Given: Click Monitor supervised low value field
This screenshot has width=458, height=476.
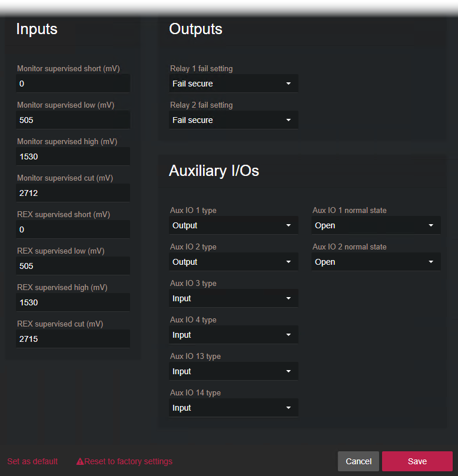Looking at the screenshot, I should (x=73, y=120).
